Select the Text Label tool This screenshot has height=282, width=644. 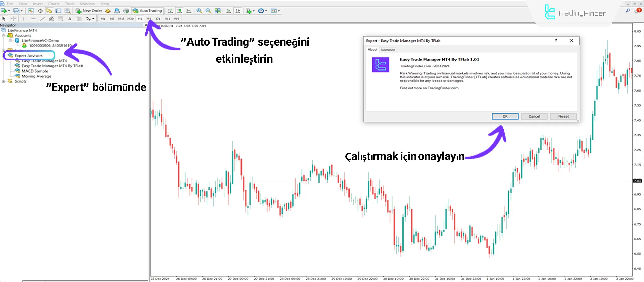pos(79,19)
